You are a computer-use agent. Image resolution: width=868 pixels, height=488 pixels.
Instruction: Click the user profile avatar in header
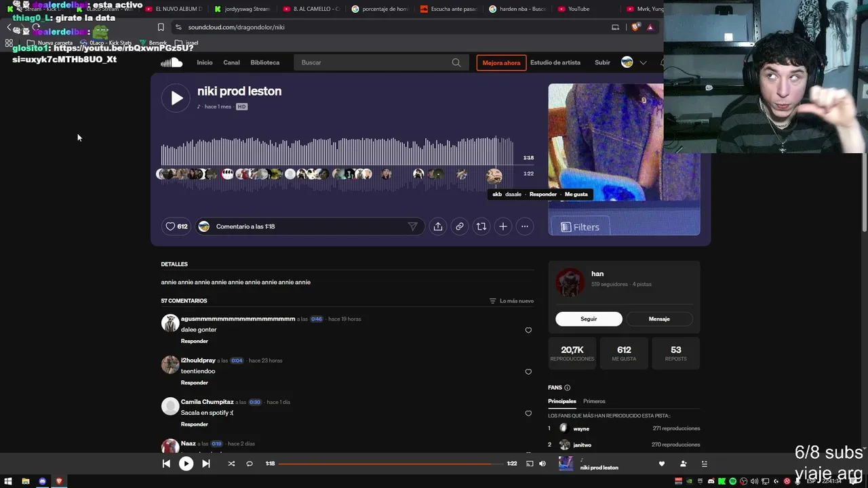pos(627,62)
